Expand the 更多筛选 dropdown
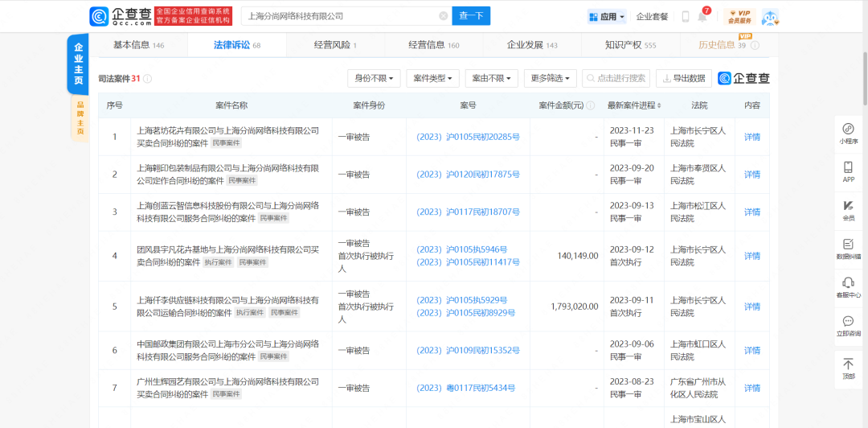The width and height of the screenshot is (868, 428). (x=550, y=78)
